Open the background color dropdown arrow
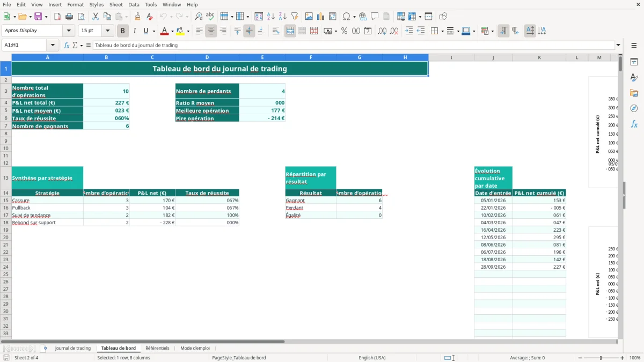Image resolution: width=644 pixels, height=362 pixels. [188, 31]
